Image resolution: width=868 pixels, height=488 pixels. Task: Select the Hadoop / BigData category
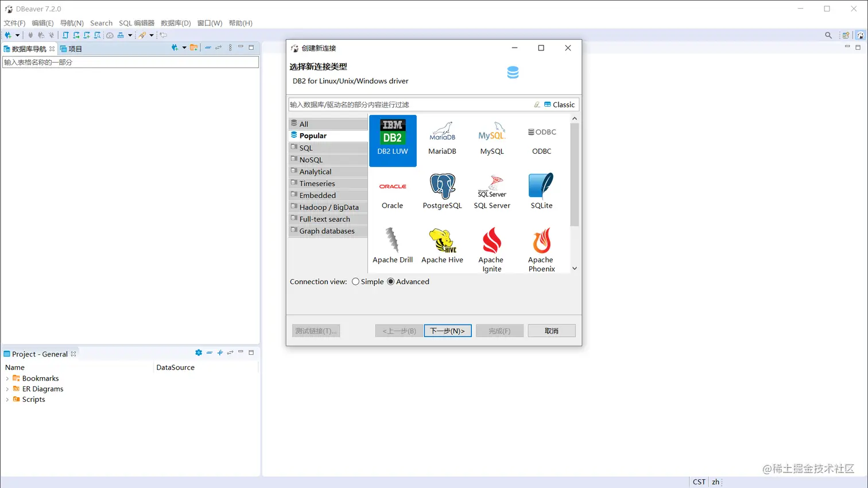coord(328,207)
